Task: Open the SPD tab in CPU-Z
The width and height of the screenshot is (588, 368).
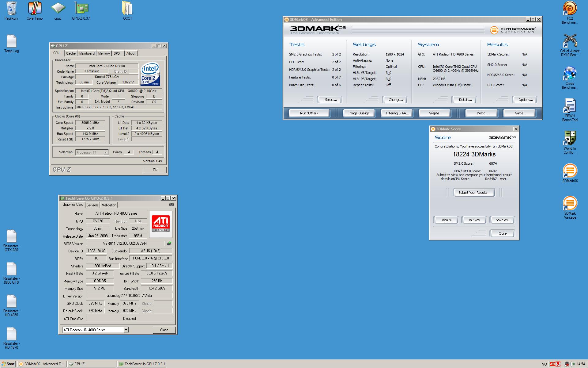Action: (x=117, y=53)
